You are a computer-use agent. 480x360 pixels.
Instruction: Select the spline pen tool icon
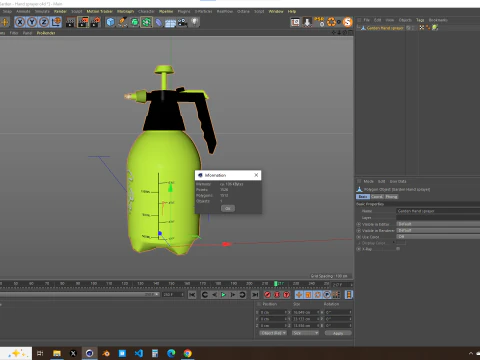pos(122,22)
